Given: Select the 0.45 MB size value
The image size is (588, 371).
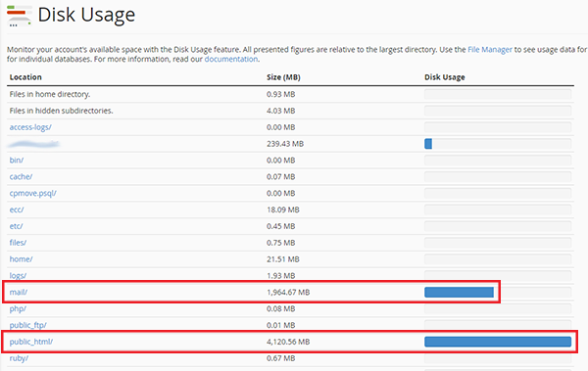Looking at the screenshot, I should pyautogui.click(x=281, y=226).
